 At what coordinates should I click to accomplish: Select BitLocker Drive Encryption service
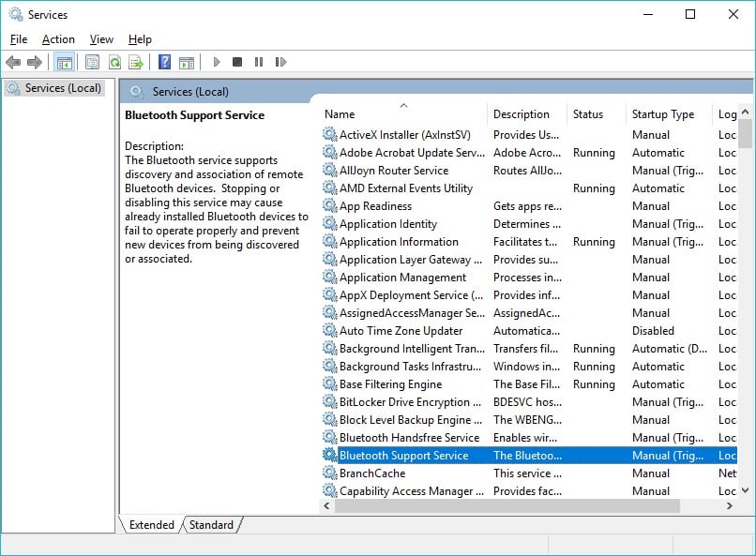(529, 402)
